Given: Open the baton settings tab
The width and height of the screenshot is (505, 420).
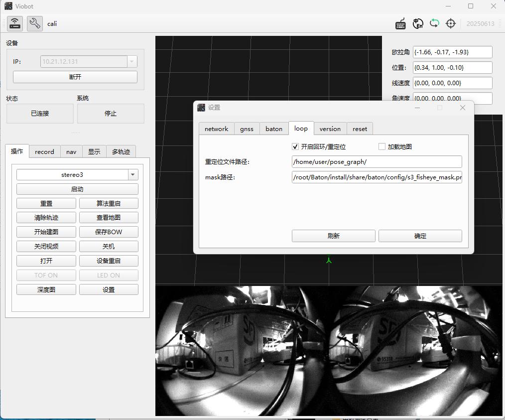Looking at the screenshot, I should click(274, 129).
